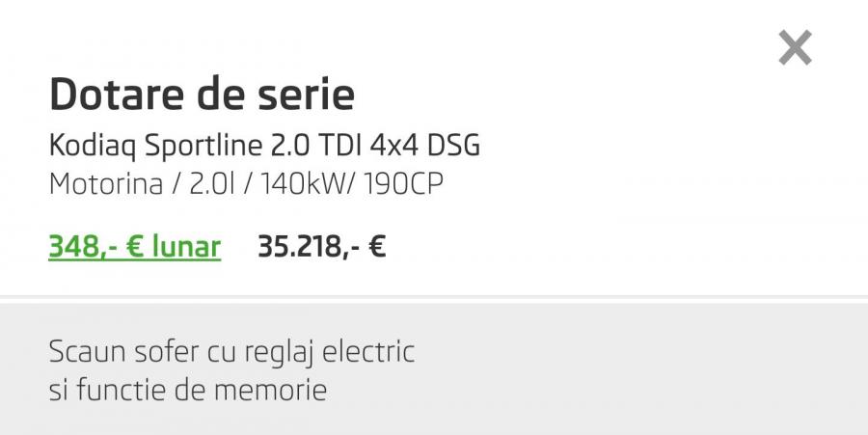Select the word Kodiaq in model name
The image size is (868, 435).
click(x=93, y=146)
